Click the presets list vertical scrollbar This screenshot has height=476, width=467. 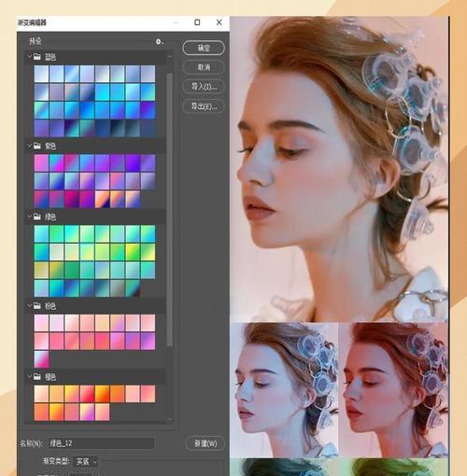pyautogui.click(x=170, y=210)
